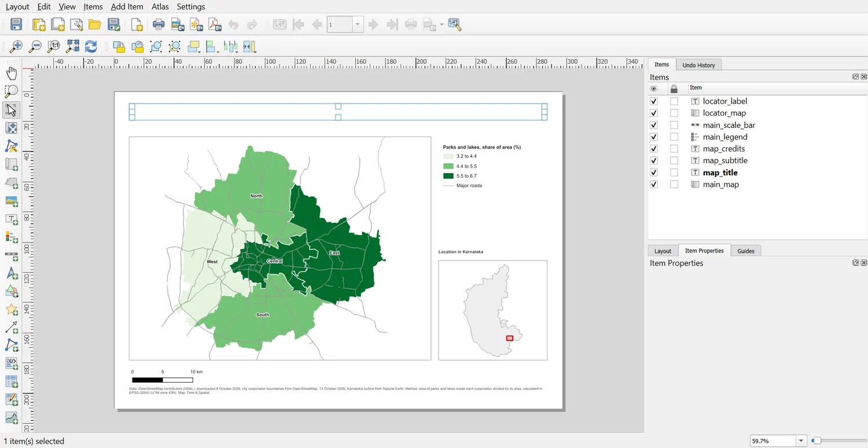Toggle lock checkbox for locator_map

pyautogui.click(x=674, y=113)
